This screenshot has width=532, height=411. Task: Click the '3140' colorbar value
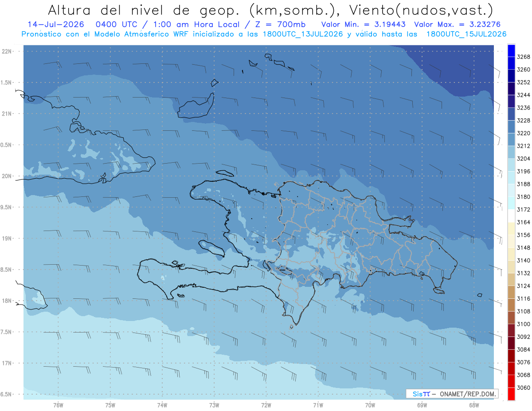tap(523, 260)
